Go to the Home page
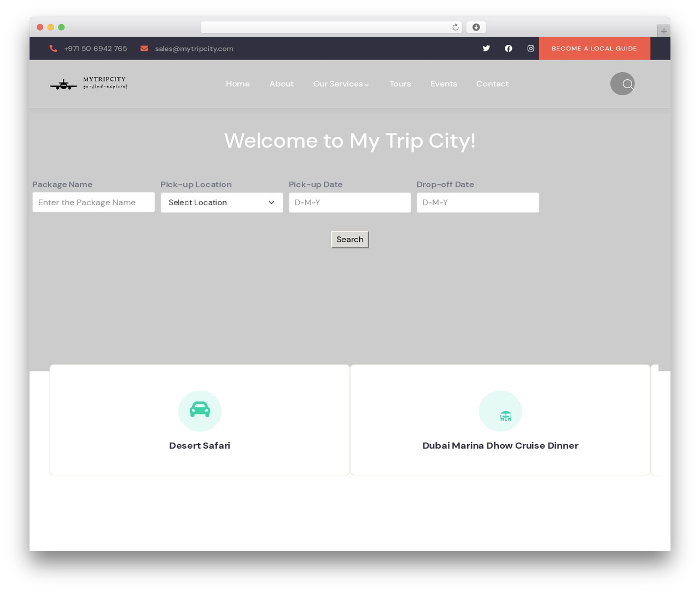The image size is (700, 593). pos(238,84)
